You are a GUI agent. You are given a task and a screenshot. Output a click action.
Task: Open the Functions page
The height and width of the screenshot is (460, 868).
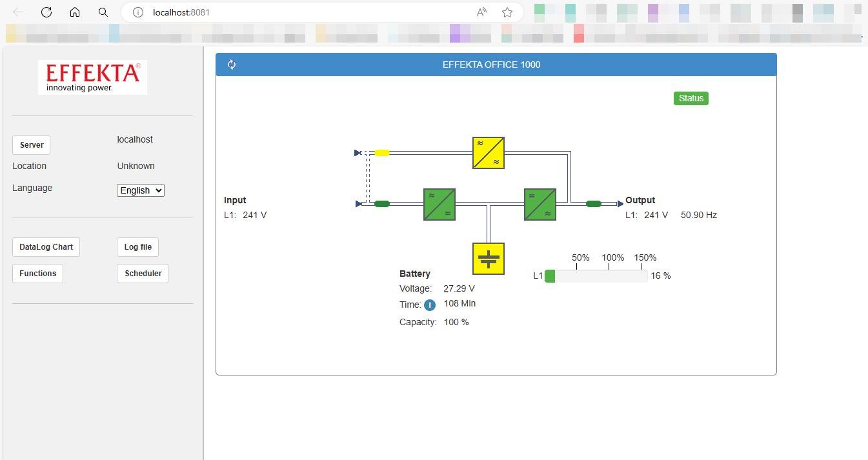click(x=37, y=274)
